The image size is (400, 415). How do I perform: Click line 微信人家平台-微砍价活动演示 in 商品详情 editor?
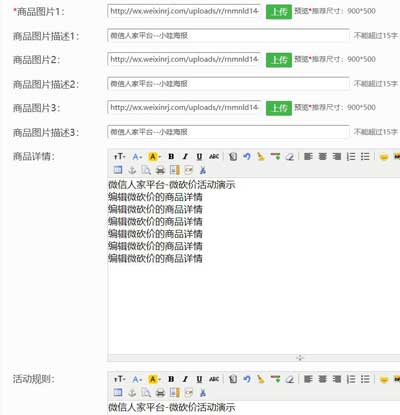(172, 184)
